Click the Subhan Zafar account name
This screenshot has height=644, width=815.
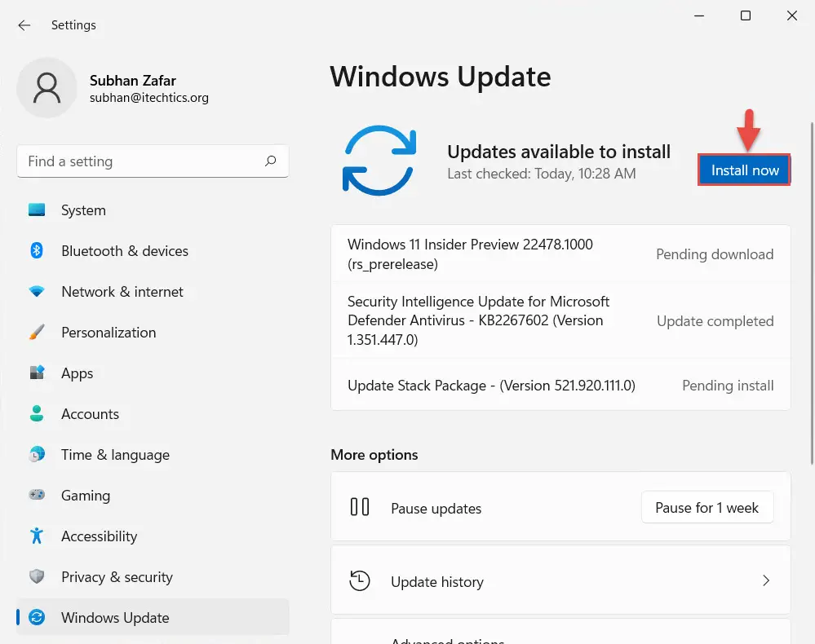tap(132, 81)
